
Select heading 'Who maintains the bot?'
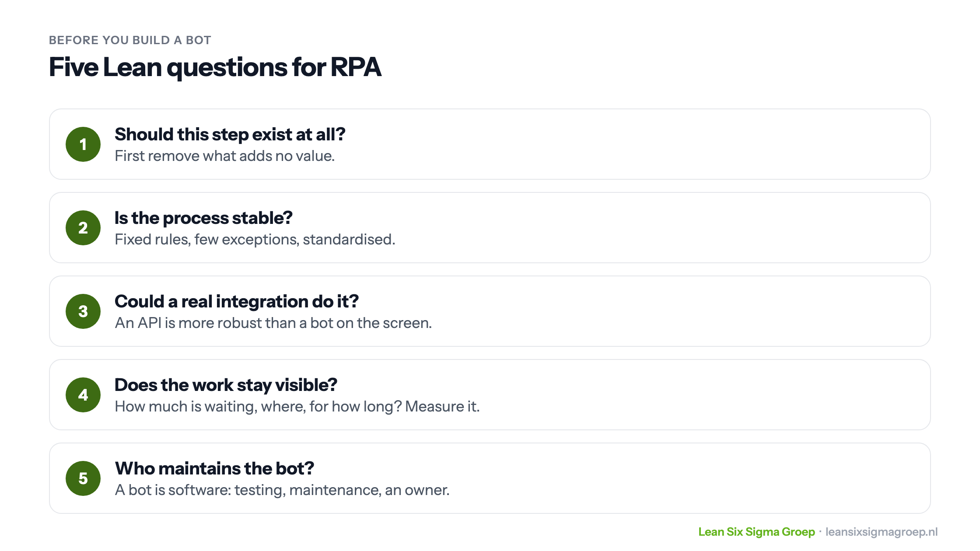coord(214,468)
